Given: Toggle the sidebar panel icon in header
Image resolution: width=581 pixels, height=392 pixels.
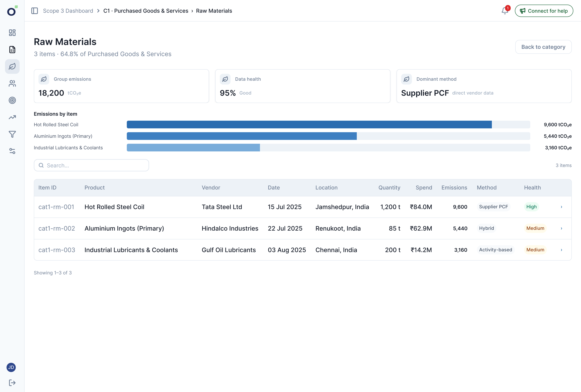Looking at the screenshot, I should [34, 11].
